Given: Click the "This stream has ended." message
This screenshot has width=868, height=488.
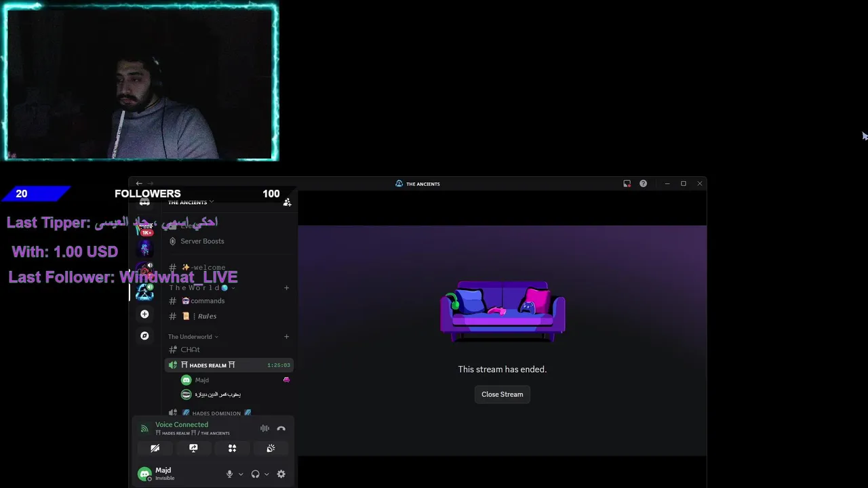Looking at the screenshot, I should 502,369.
